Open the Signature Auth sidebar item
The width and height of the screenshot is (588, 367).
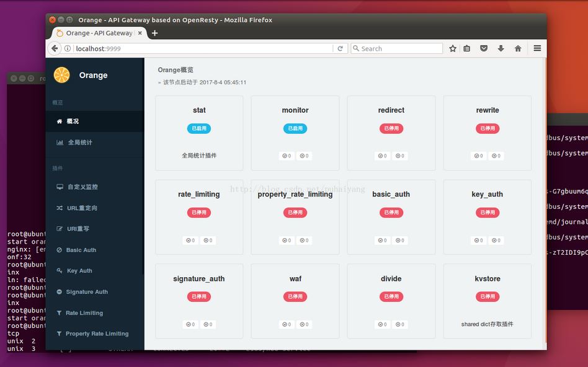point(94,291)
